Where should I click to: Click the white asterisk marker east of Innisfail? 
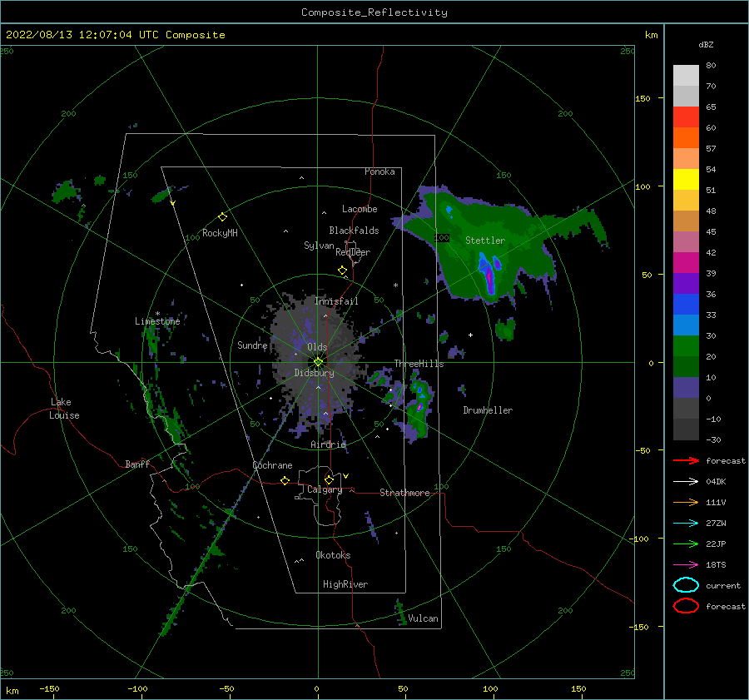(395, 285)
